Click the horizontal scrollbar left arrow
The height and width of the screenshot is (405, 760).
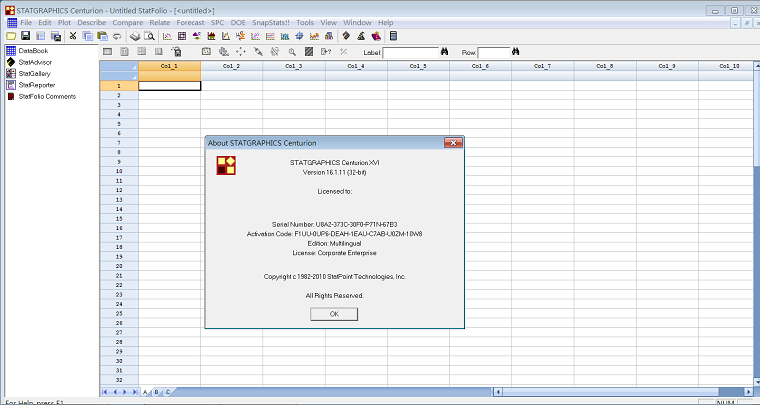[498, 391]
